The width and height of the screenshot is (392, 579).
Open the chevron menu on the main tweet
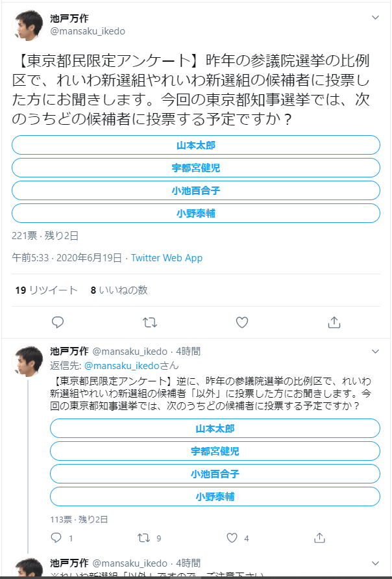click(375, 18)
